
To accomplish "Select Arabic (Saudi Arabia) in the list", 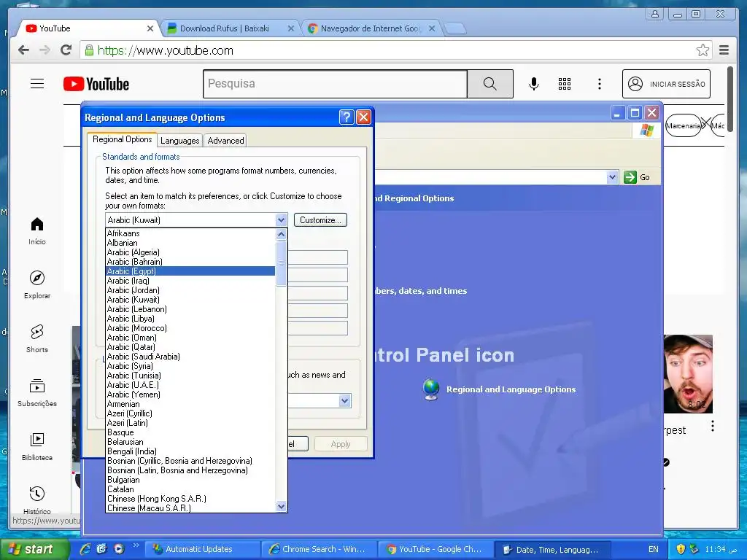I will [x=190, y=356].
